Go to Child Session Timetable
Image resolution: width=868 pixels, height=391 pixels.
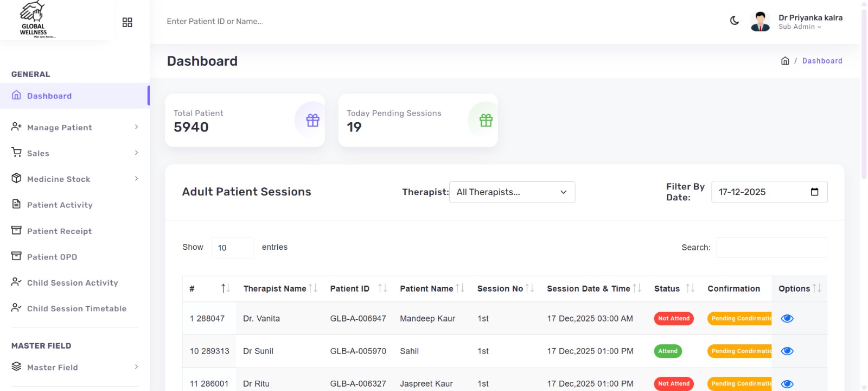pos(76,308)
